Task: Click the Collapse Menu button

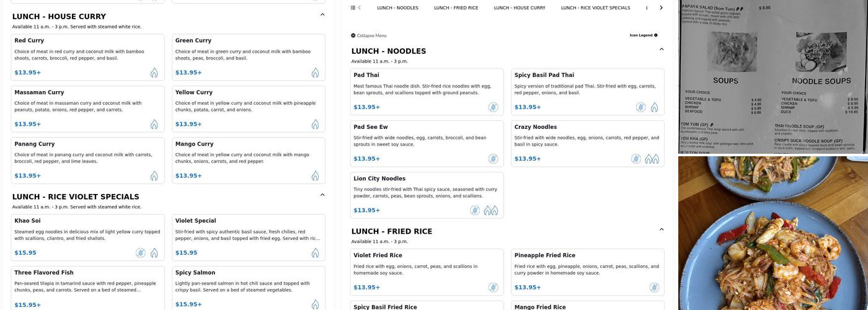Action: (369, 35)
